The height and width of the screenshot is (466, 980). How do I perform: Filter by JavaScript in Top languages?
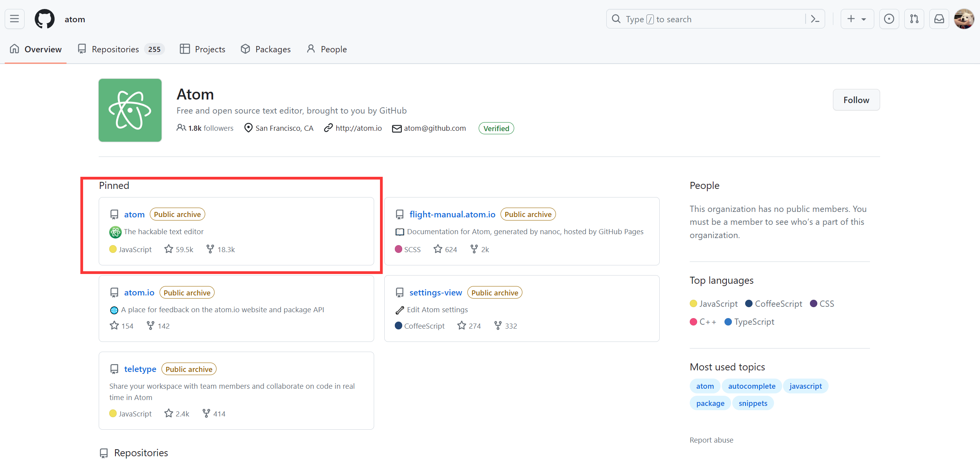pyautogui.click(x=714, y=304)
